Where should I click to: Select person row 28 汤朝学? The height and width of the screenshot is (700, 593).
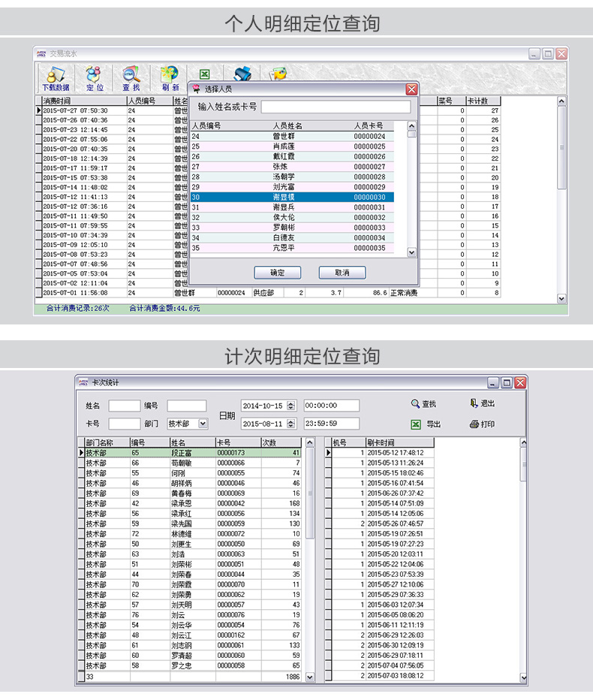[293, 177]
